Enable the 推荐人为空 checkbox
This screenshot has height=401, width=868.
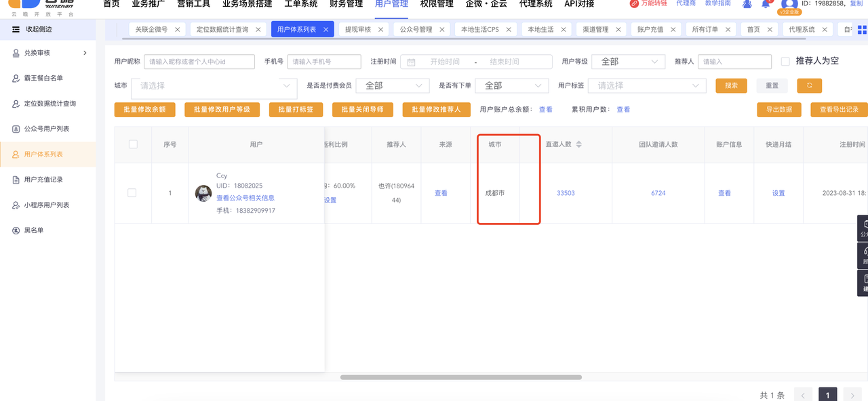pos(785,62)
